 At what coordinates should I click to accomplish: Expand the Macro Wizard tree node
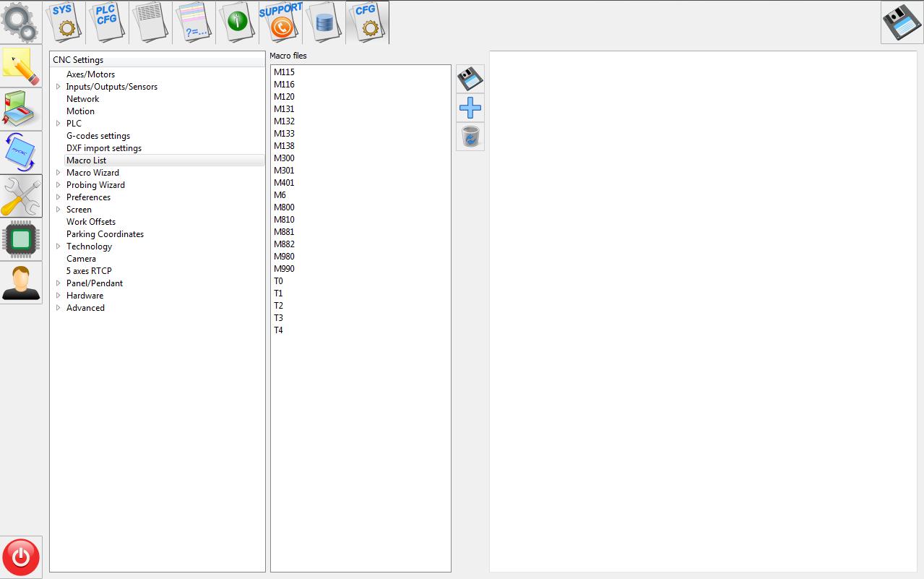click(x=59, y=173)
